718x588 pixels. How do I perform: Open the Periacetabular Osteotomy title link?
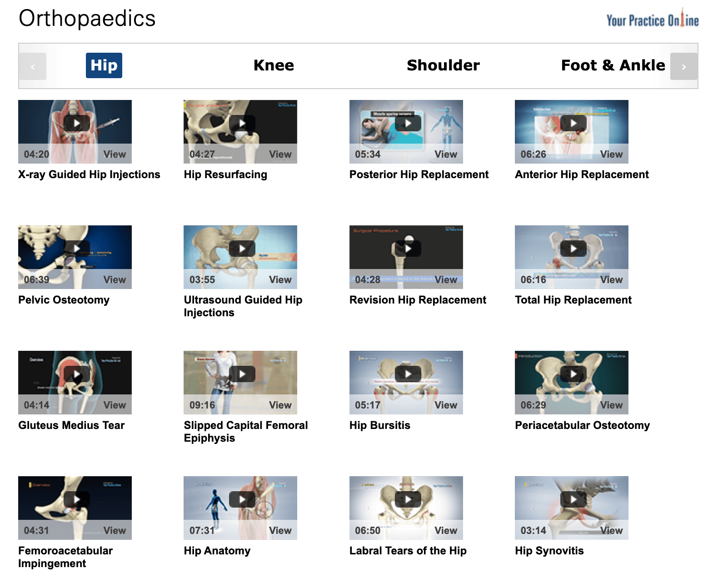(x=582, y=425)
